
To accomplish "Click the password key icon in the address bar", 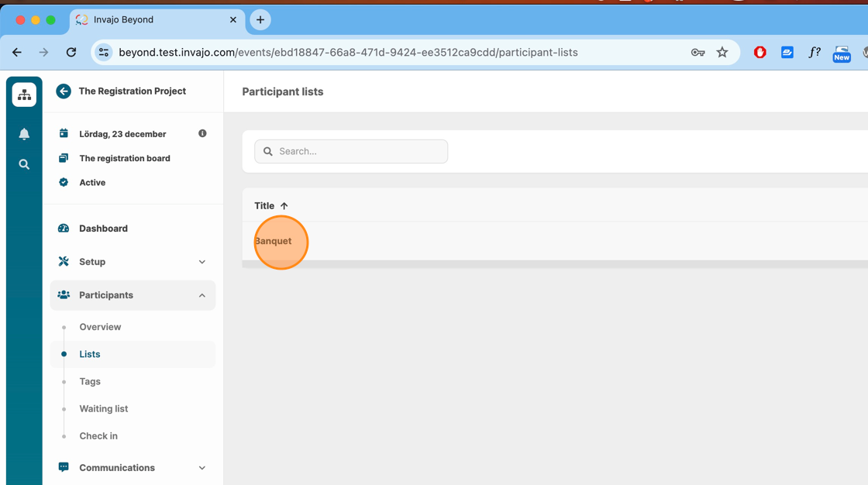I will coord(697,53).
